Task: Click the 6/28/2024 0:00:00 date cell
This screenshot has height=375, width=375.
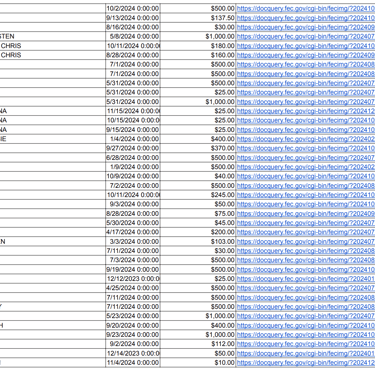Action: pyautogui.click(x=133, y=158)
